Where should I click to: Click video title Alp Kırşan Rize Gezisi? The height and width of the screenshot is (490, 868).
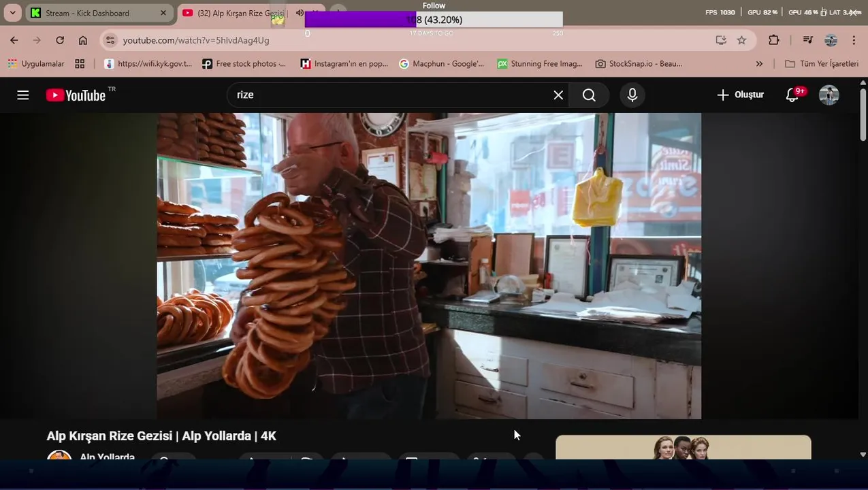click(161, 436)
